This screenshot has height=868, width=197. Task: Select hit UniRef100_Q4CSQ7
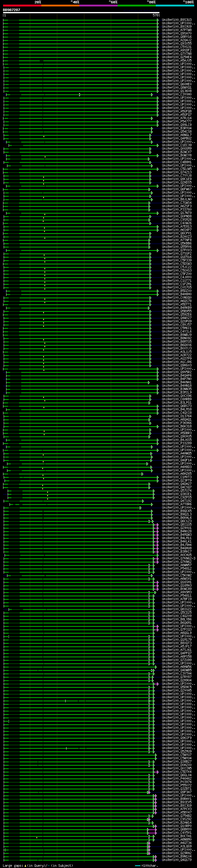click(x=177, y=487)
